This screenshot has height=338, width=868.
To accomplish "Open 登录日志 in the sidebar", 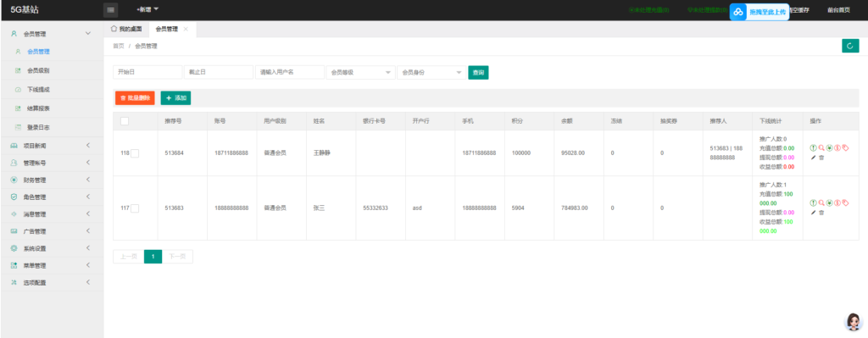I will (x=39, y=127).
